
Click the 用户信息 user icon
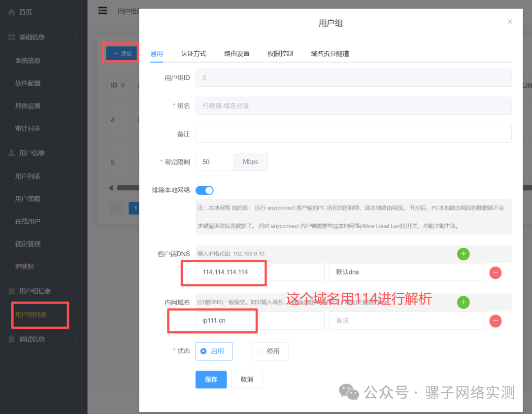point(11,153)
